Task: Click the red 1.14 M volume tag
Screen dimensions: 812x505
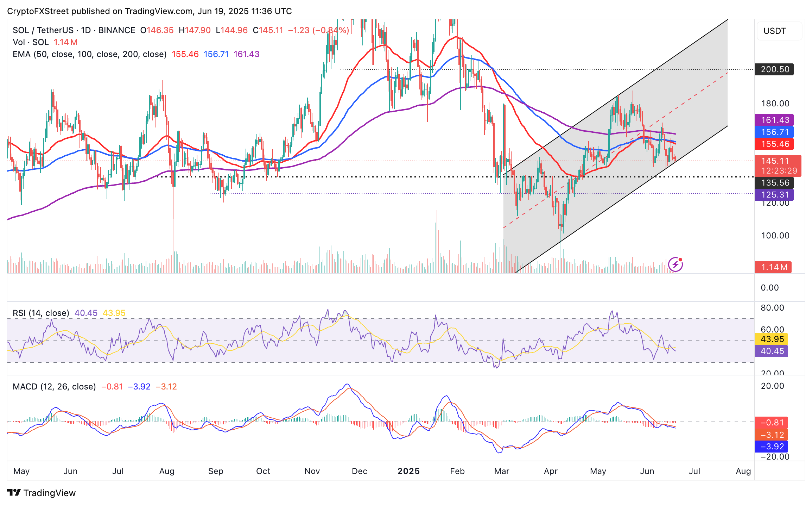Action: [x=773, y=267]
